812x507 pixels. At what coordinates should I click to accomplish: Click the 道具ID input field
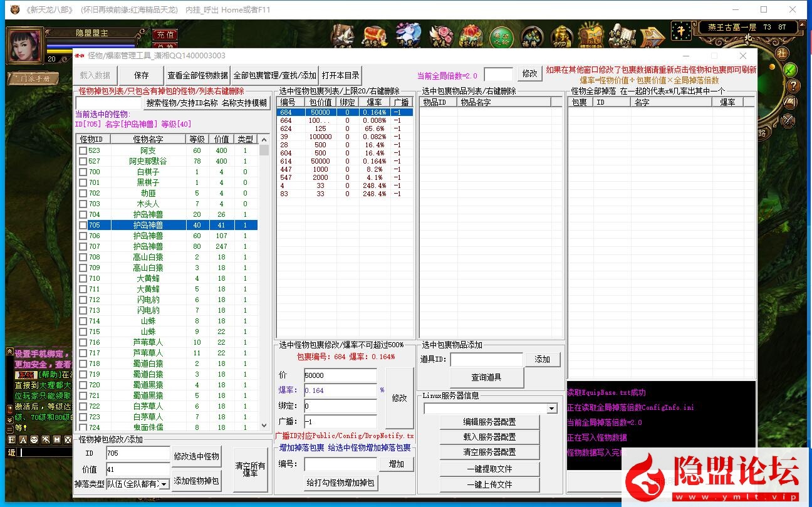click(486, 359)
